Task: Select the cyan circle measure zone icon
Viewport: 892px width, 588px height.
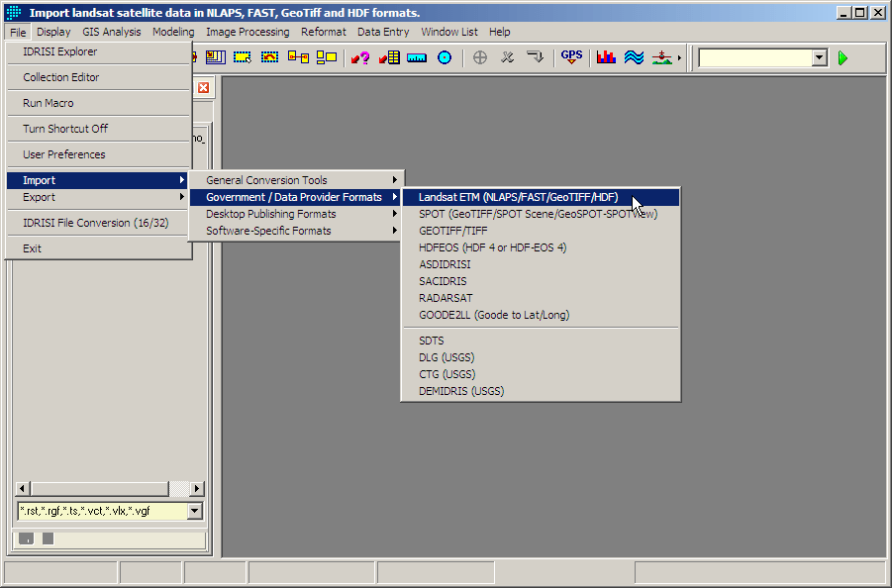Action: tap(445, 57)
